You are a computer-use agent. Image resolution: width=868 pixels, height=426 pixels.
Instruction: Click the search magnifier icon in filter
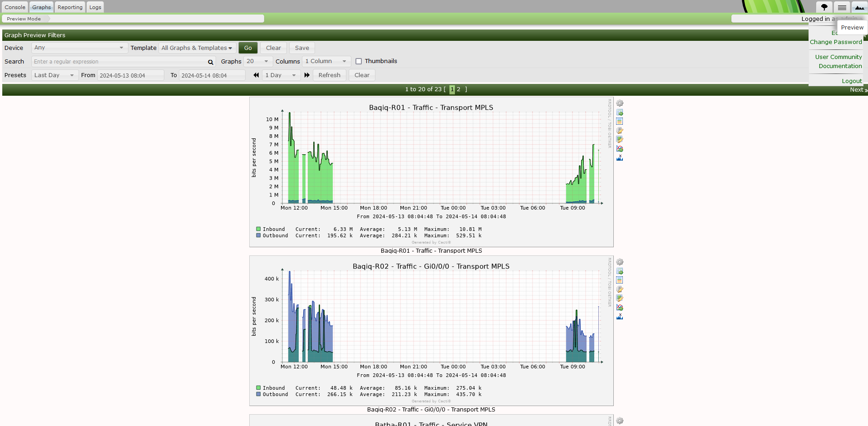tap(211, 62)
